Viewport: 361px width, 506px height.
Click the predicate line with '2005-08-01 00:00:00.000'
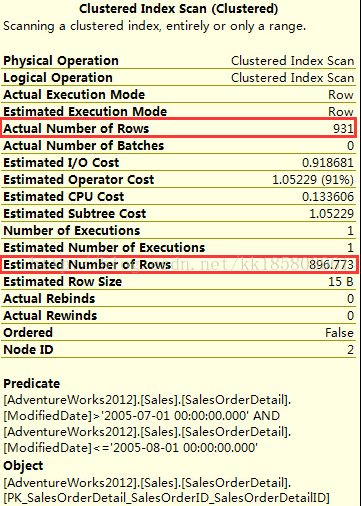tap(131, 448)
